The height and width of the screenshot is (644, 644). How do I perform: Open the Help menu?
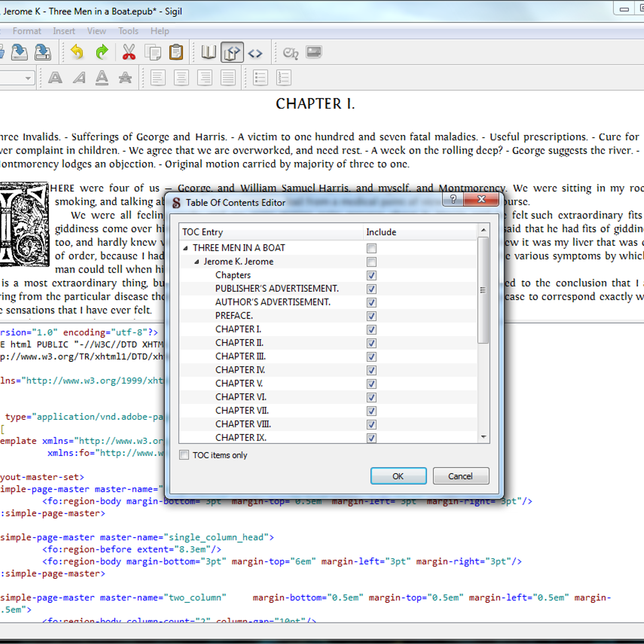pyautogui.click(x=160, y=31)
